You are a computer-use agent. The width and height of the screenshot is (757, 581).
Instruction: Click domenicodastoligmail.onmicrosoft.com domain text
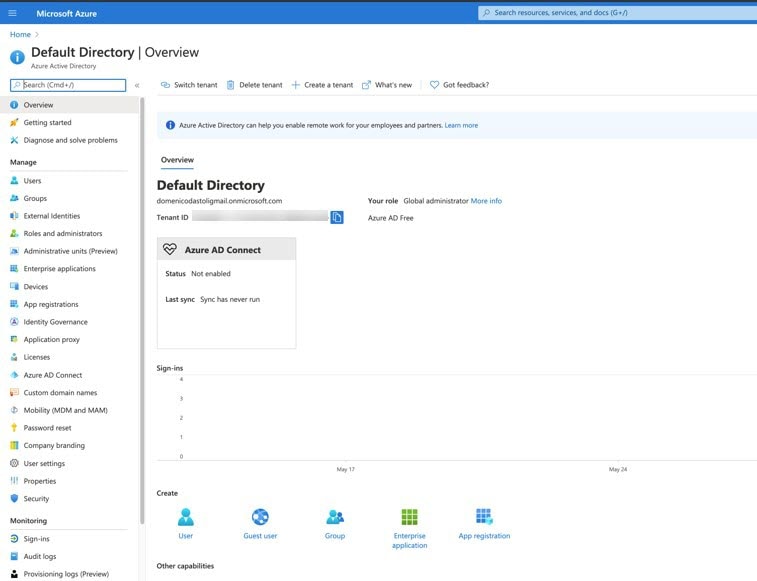point(219,201)
